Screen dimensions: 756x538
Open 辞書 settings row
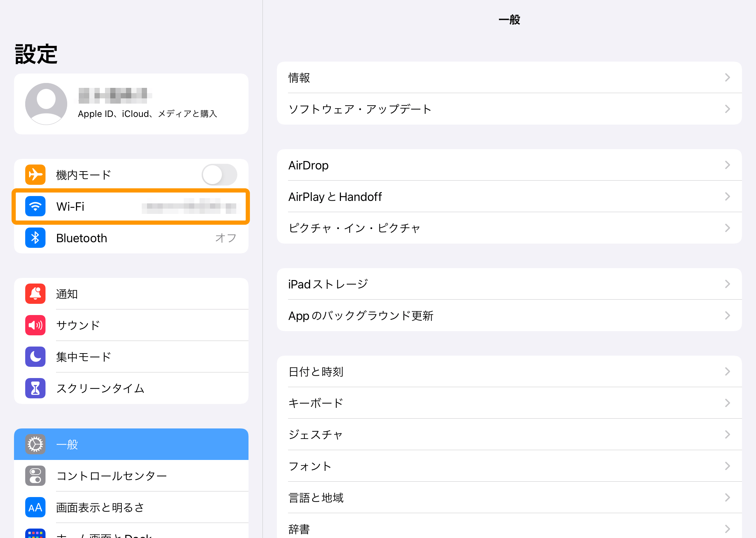click(x=509, y=526)
